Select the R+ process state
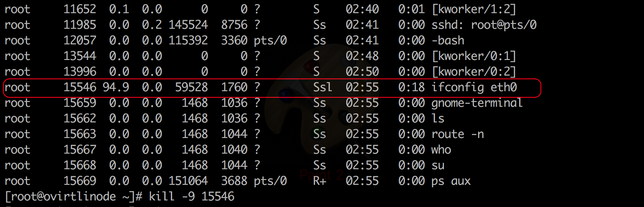This screenshot has width=644, height=207. [x=320, y=181]
